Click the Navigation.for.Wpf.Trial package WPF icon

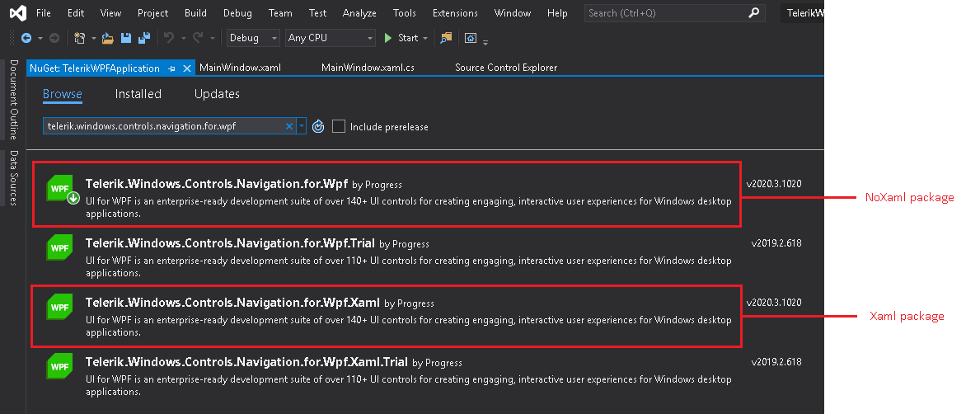(59, 247)
